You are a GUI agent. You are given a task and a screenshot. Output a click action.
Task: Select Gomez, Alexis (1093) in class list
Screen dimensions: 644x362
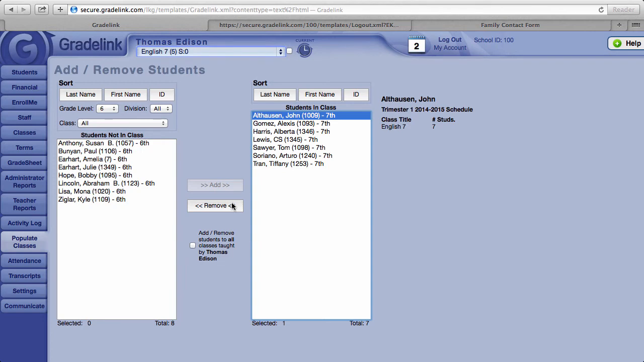(x=311, y=124)
